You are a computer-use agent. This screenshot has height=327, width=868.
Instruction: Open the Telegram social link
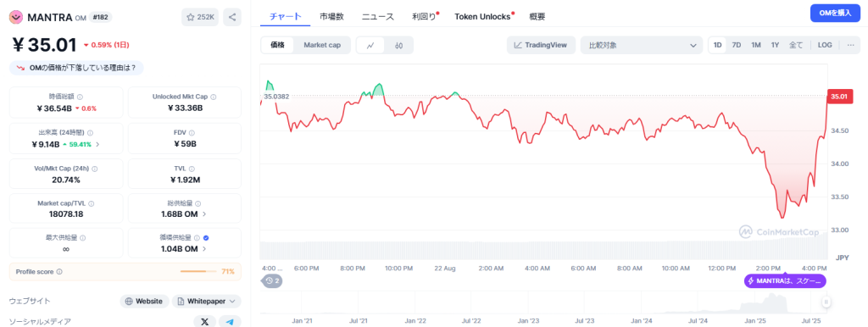click(x=231, y=321)
